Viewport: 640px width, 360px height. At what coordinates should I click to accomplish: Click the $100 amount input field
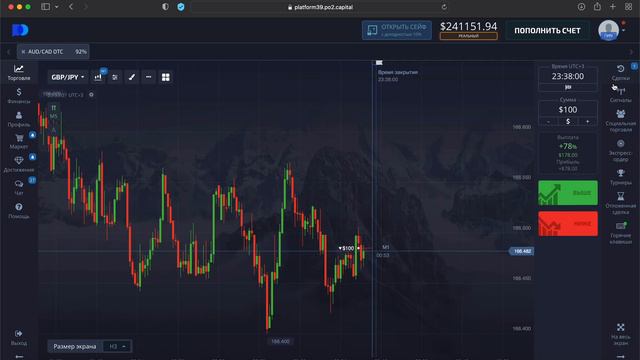pos(568,109)
